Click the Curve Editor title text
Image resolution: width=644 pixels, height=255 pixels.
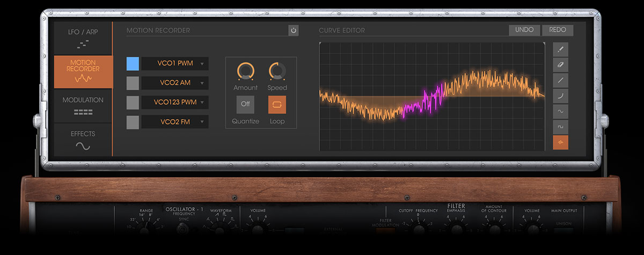click(342, 31)
